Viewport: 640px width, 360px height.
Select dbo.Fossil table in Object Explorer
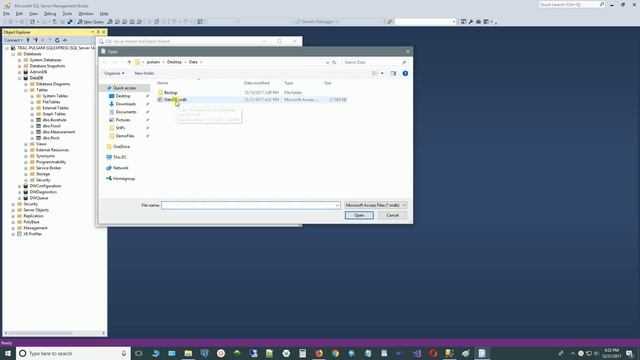tap(51, 126)
